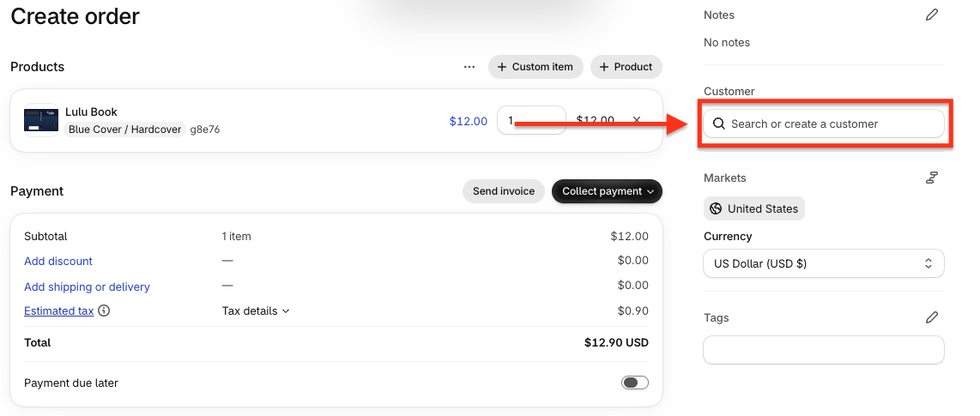980x416 pixels.
Task: Open the US Dollar currency selector
Action: point(823,263)
